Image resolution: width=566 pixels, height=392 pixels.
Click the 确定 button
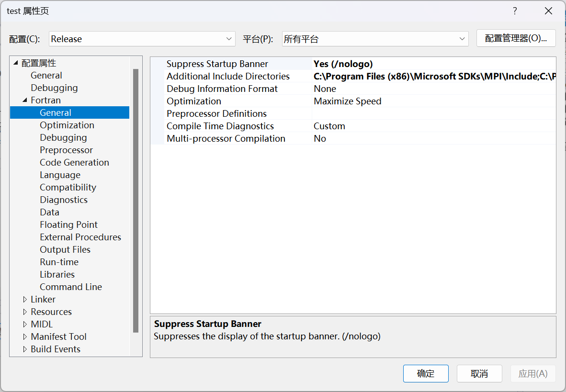coord(426,373)
